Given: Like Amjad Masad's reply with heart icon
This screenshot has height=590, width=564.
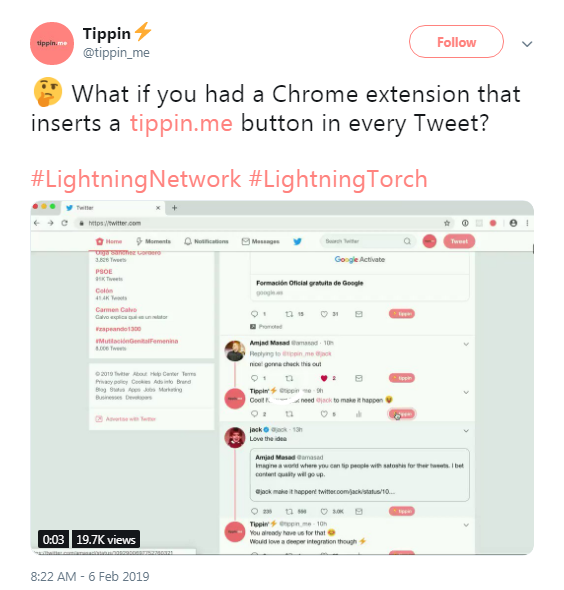Looking at the screenshot, I should (x=324, y=378).
